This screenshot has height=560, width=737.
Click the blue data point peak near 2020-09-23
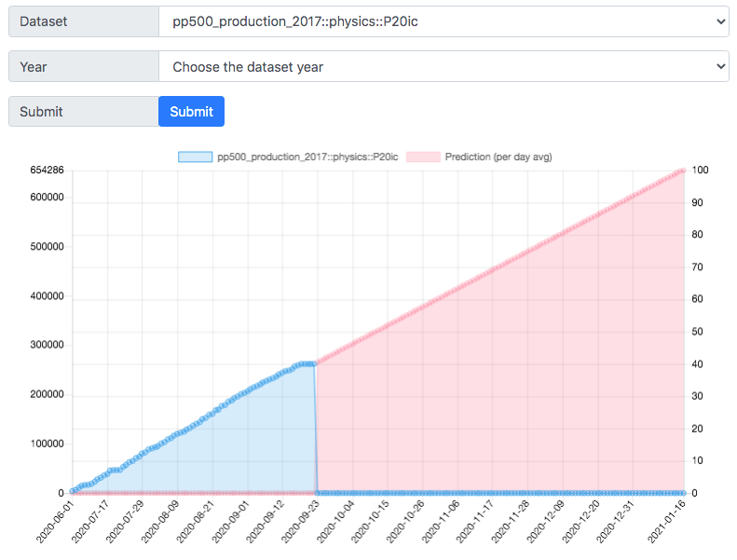(313, 364)
